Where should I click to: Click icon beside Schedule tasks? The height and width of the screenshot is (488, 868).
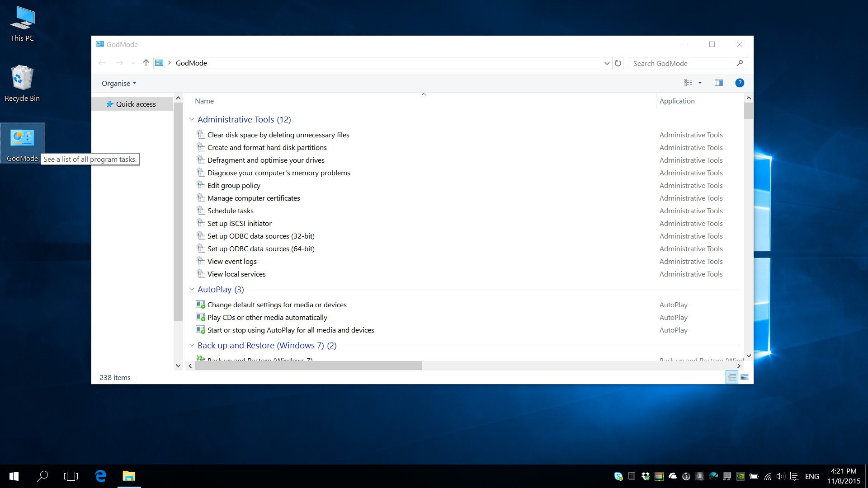[x=201, y=211]
